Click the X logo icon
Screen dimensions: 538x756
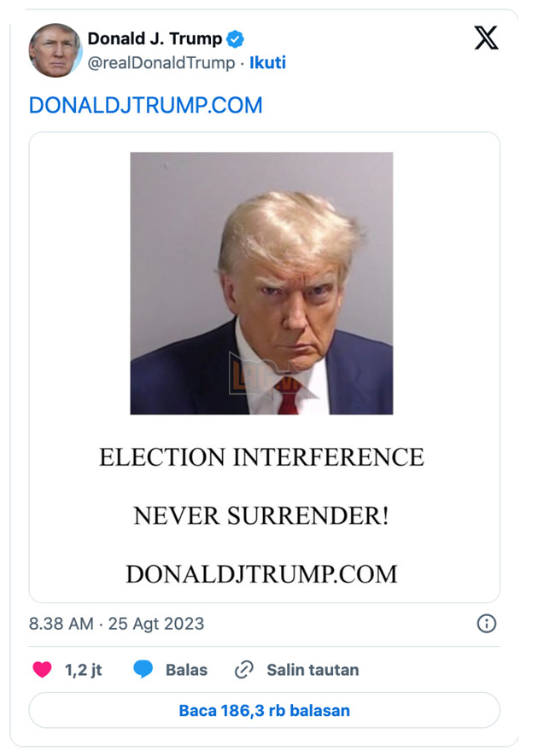(x=486, y=38)
